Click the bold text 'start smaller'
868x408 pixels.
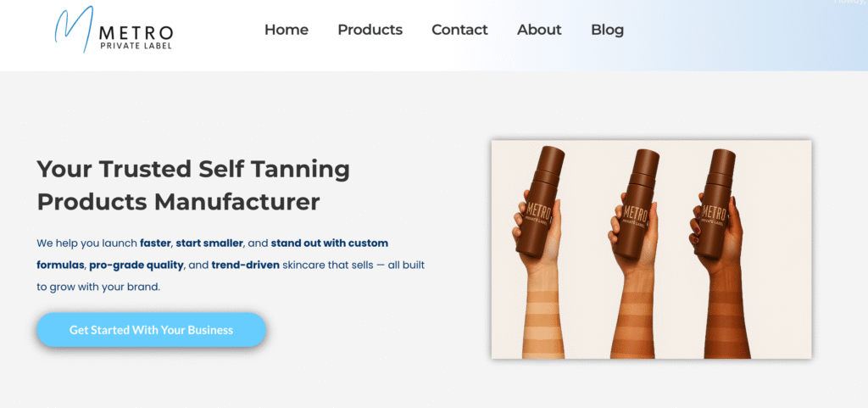[209, 243]
